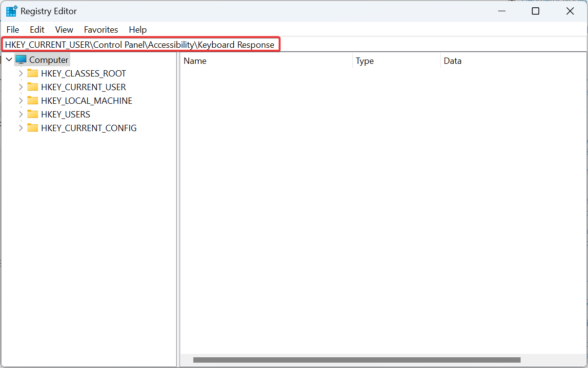Click the HKEY_CURRENT_USER folder icon

(33, 87)
